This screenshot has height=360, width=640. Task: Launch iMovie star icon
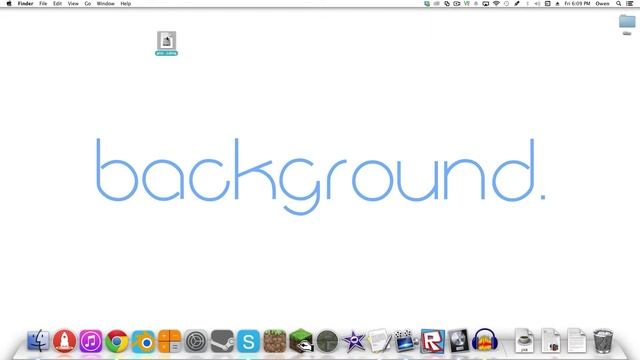point(353,341)
